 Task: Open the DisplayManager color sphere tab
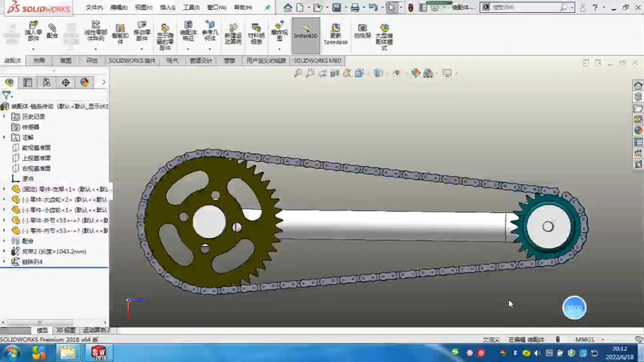(84, 83)
